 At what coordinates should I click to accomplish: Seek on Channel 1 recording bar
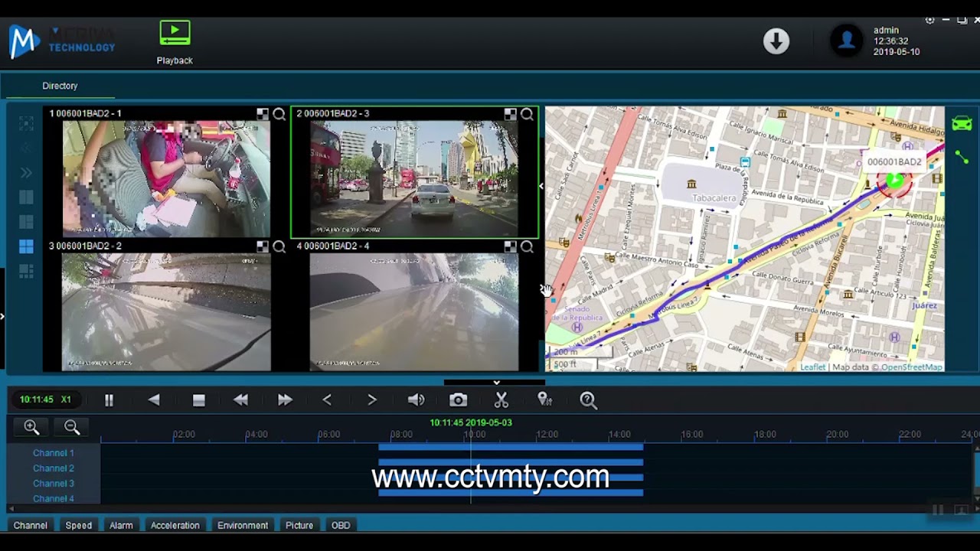tap(511, 448)
